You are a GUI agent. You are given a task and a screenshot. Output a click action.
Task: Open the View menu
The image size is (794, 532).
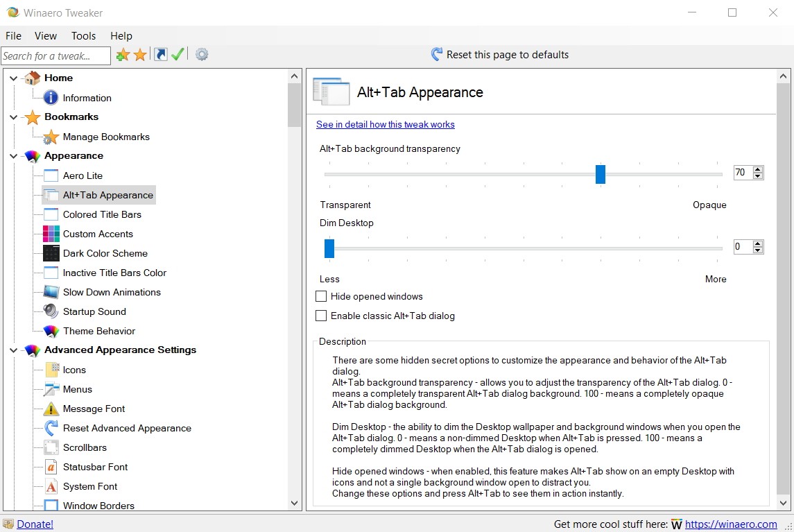(45, 35)
